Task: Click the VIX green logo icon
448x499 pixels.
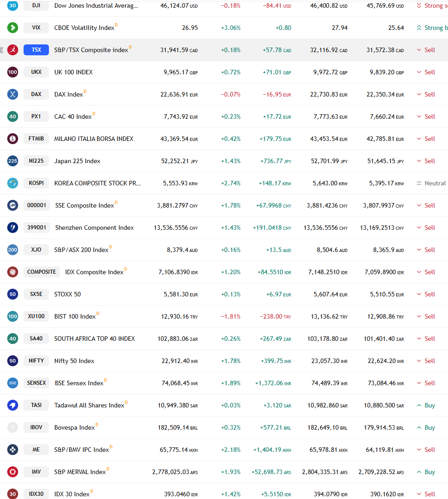Action: [13, 28]
